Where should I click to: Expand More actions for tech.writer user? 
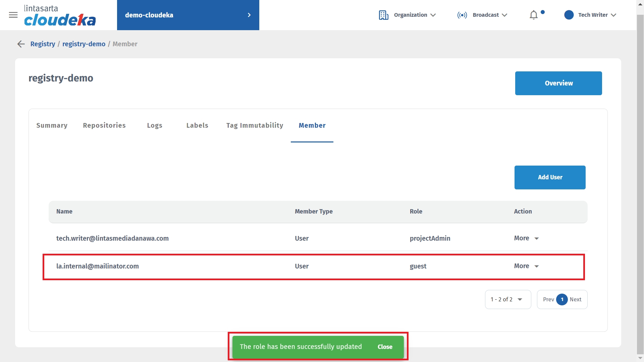coord(526,238)
